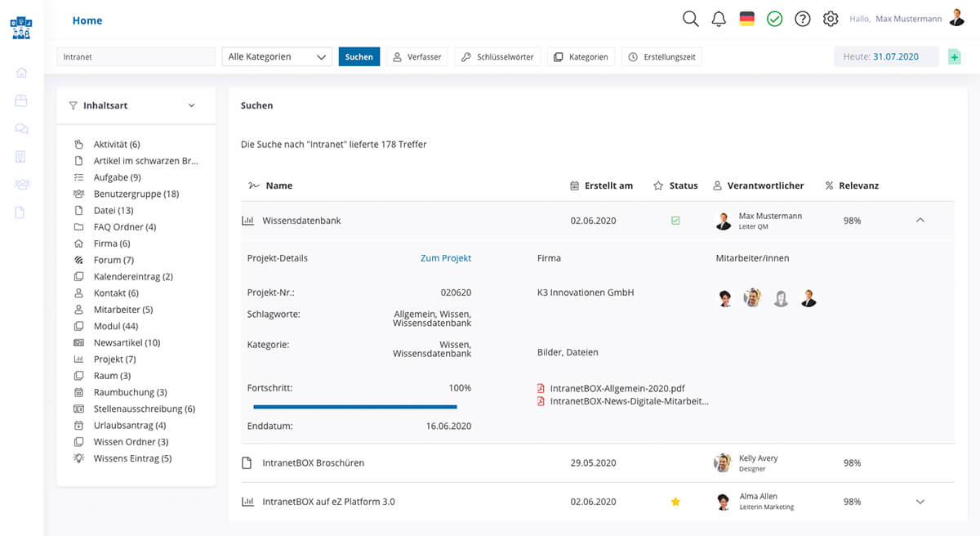Collapse the Wissensdatenbank row details
Screen dimensions: 980x536
(920, 221)
